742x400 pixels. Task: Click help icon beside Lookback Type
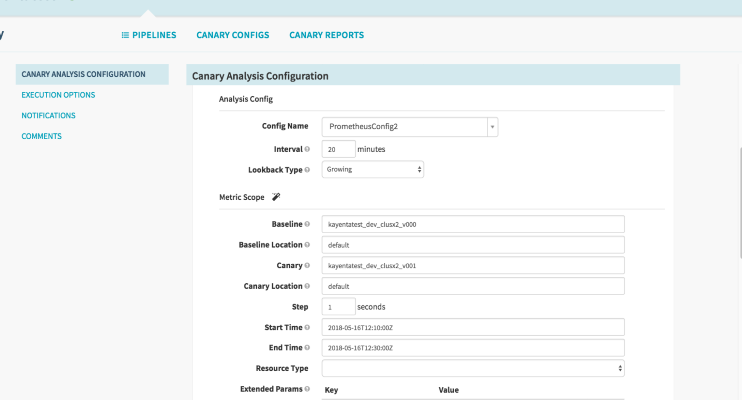point(307,170)
